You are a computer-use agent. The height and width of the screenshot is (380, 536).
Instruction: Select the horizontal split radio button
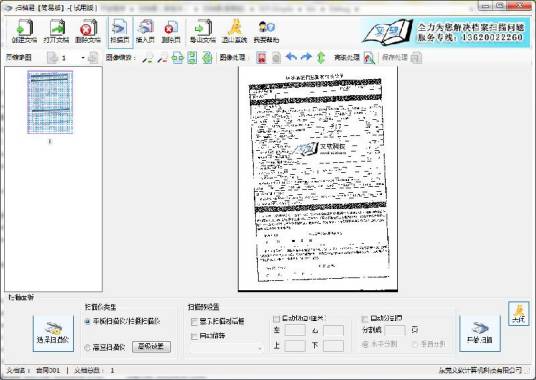[x=365, y=344]
